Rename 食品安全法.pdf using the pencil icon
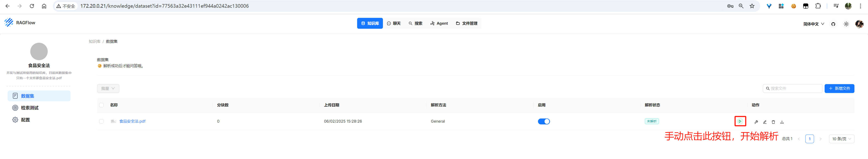The height and width of the screenshot is (159, 868). coord(765,122)
